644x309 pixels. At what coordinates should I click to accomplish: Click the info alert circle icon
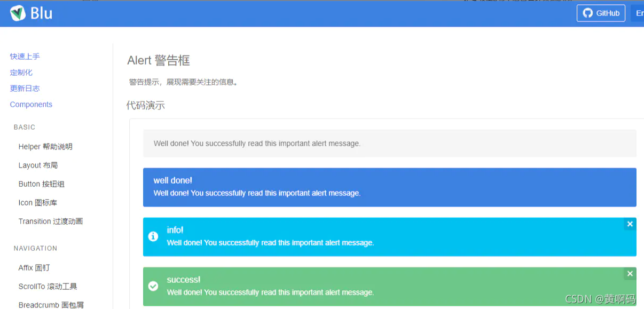(x=153, y=236)
